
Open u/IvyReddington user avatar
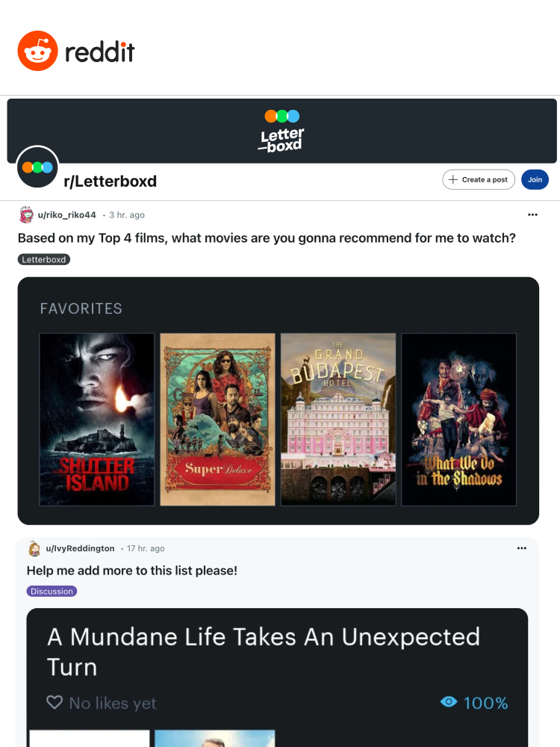34,548
